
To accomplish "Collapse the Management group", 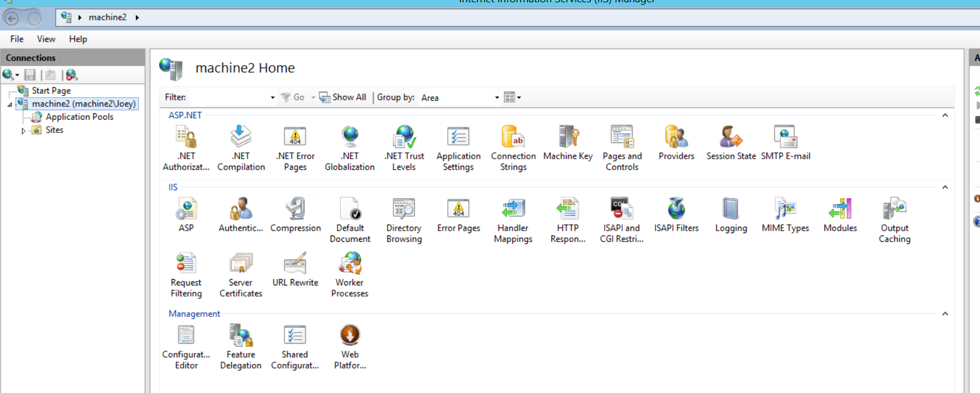I will pyautogui.click(x=945, y=314).
